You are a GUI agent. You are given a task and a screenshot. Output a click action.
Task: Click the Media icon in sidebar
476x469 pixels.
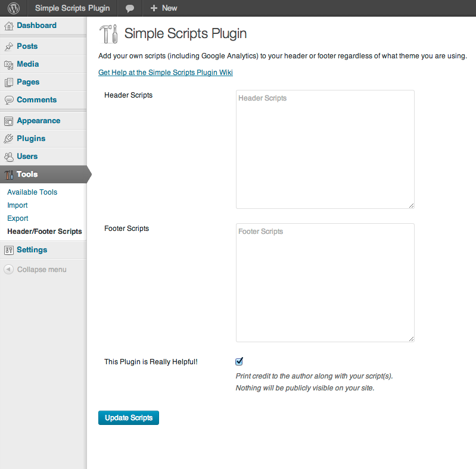tap(9, 64)
